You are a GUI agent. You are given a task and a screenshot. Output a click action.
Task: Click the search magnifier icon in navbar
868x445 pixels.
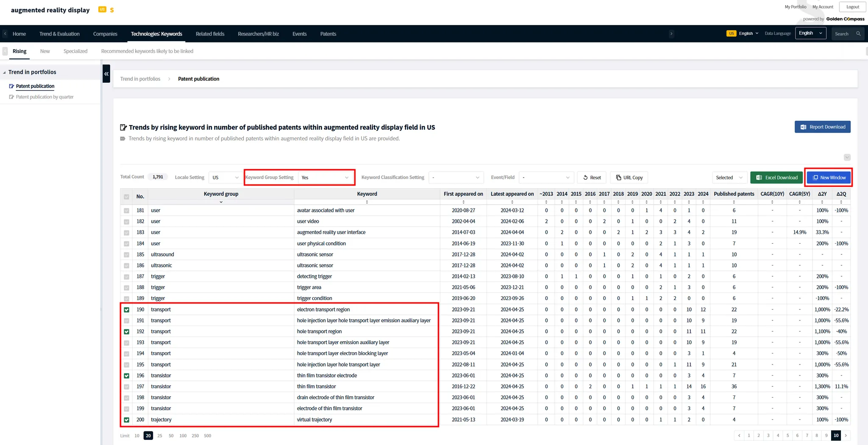click(x=858, y=34)
